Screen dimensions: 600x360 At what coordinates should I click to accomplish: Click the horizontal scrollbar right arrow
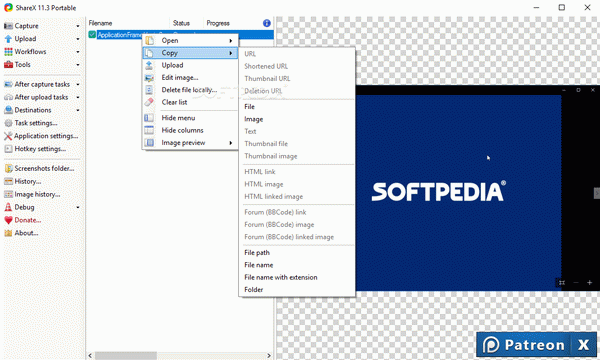coord(269,356)
